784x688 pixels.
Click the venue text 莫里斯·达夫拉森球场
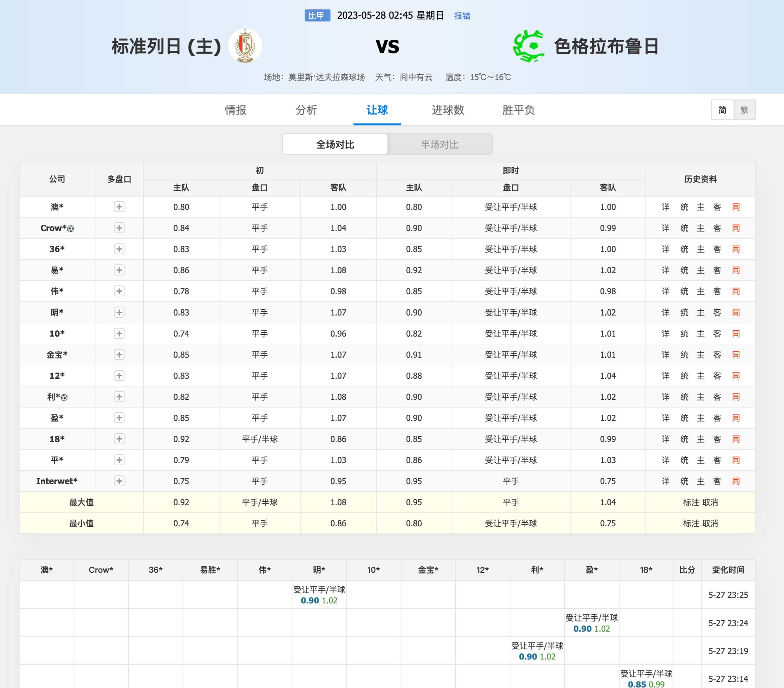click(x=327, y=77)
